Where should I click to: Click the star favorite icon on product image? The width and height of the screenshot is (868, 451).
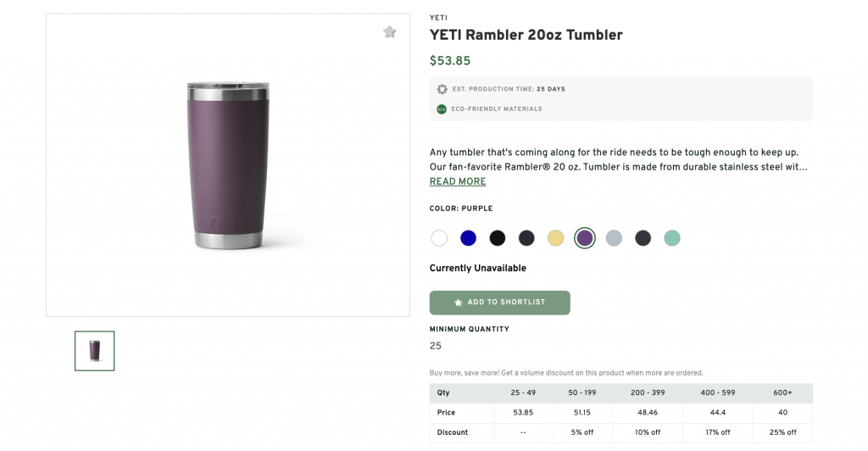coord(389,32)
